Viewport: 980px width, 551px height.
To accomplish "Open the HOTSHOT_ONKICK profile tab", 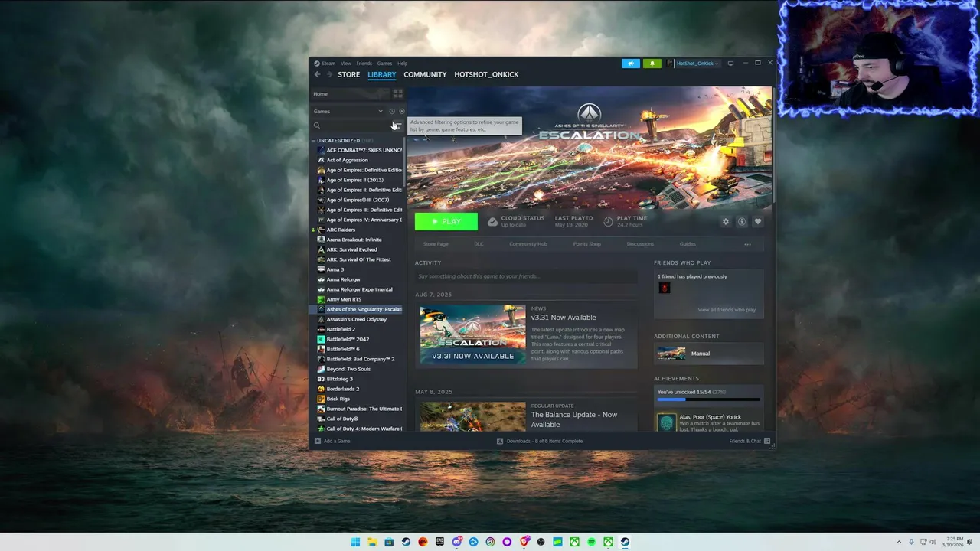I will (x=486, y=74).
